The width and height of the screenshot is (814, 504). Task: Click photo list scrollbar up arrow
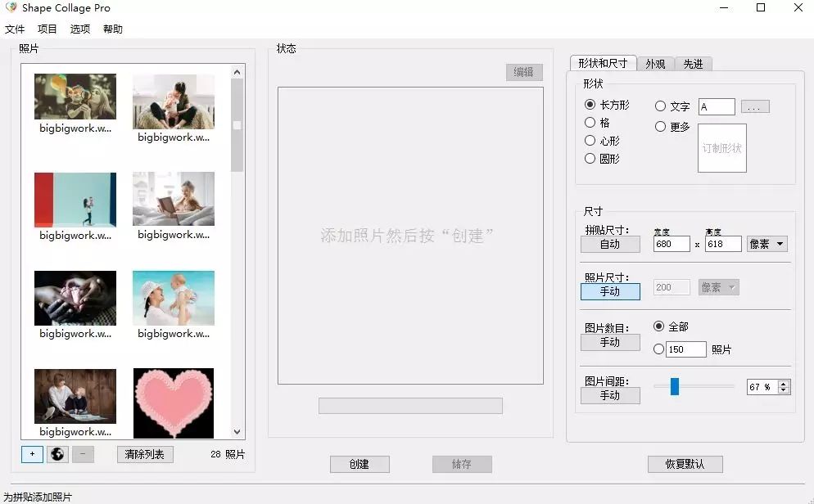point(237,72)
